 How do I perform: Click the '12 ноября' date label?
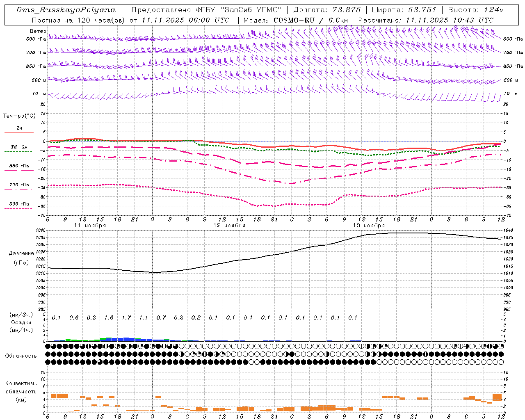coord(229,226)
